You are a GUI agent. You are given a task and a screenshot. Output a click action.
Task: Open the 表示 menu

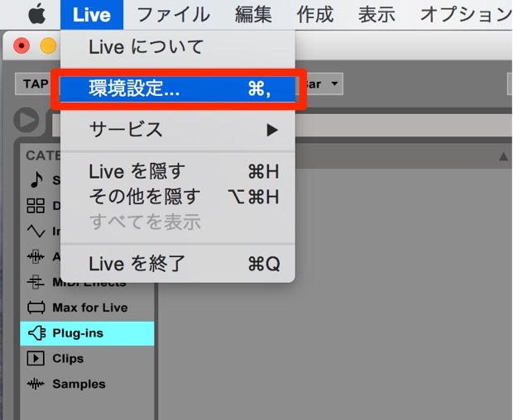376,15
